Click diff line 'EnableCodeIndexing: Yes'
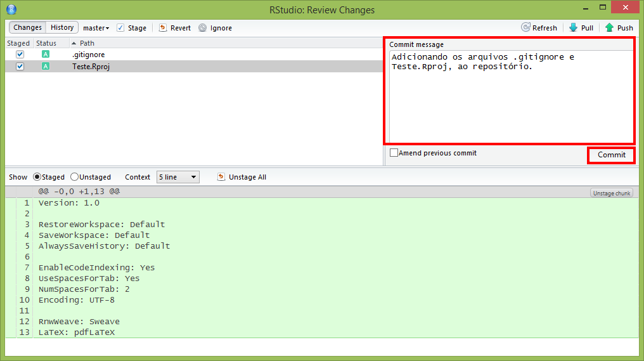Screen dimensions: 644x361 96,267
